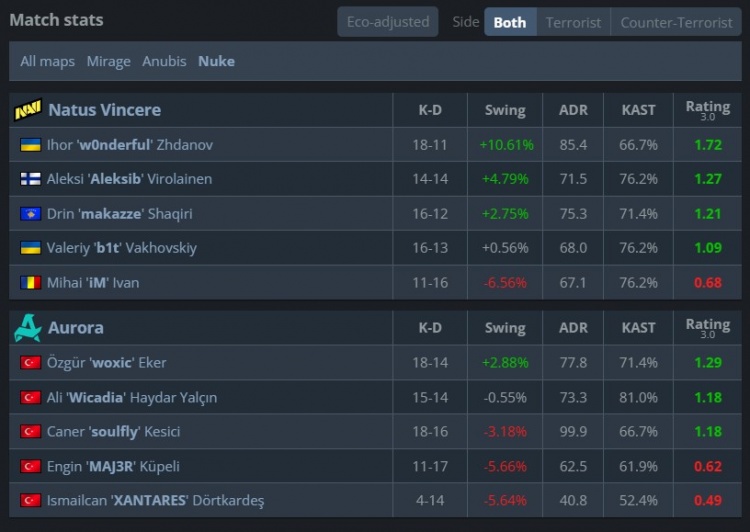
Task: Switch to the Anubis map tab
Action: coord(164,61)
